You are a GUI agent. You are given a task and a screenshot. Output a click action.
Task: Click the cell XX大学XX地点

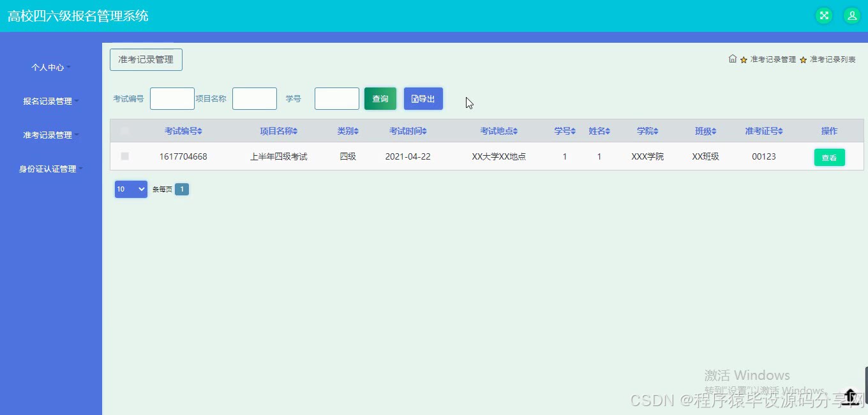[499, 156]
